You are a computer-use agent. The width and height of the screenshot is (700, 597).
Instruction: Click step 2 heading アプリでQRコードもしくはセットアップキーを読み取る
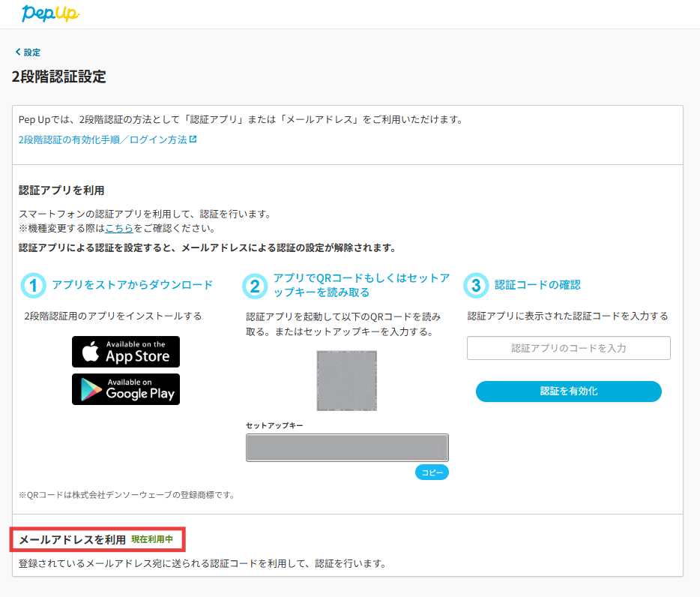pos(361,285)
